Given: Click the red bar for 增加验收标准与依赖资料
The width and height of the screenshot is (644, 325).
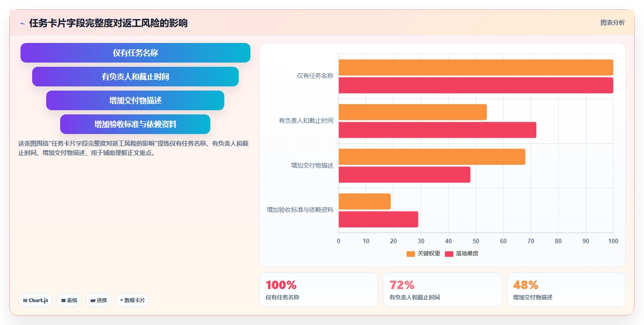Looking at the screenshot, I should (x=378, y=219).
